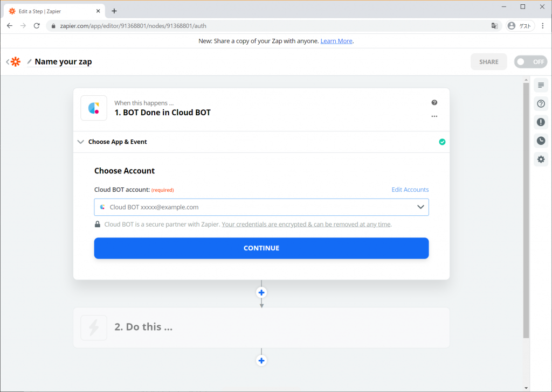The width and height of the screenshot is (552, 392).
Task: Click the address bar URL
Action: pyautogui.click(x=133, y=26)
